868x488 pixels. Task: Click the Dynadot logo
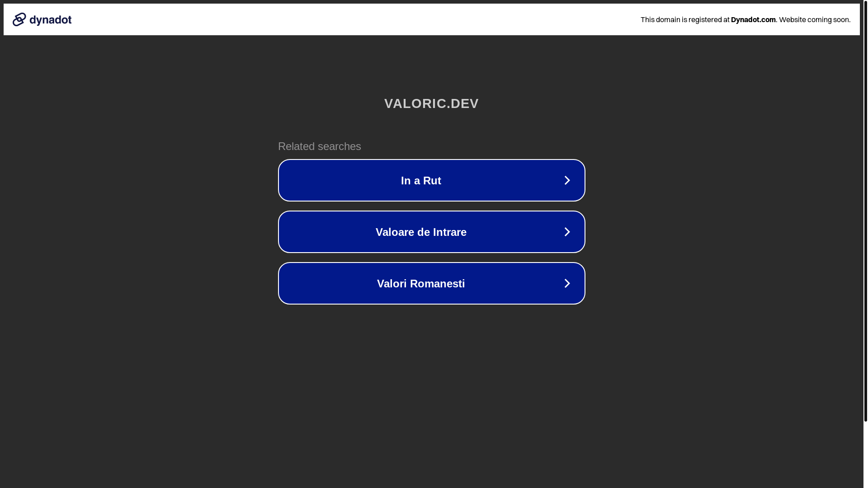tap(42, 19)
